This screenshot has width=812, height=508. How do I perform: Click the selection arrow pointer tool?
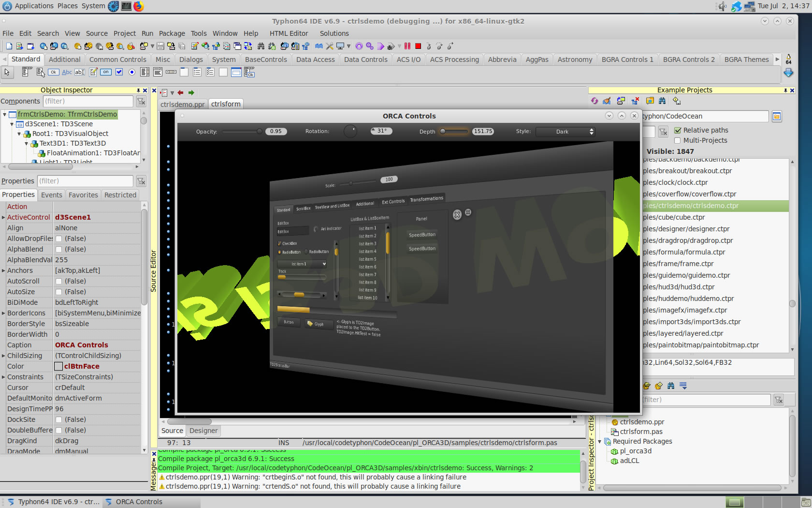(7, 72)
